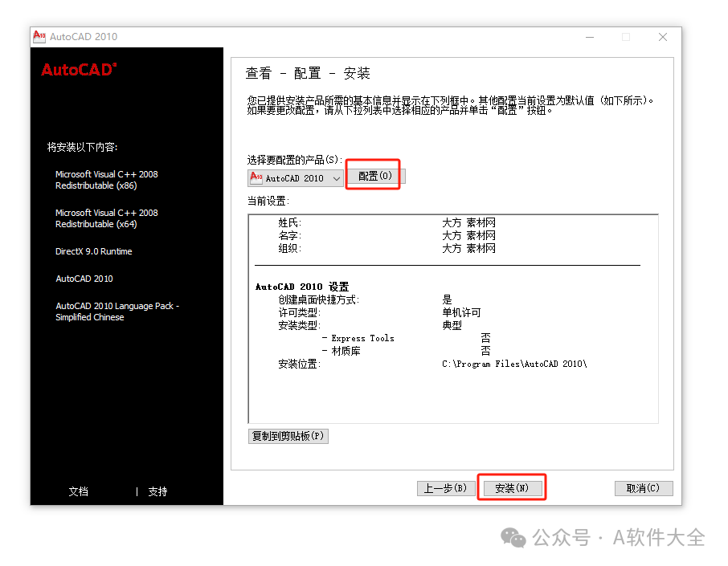This screenshot has width=728, height=566.
Task: Minimize the AutoCAD 2010 installer window
Action: 590,37
